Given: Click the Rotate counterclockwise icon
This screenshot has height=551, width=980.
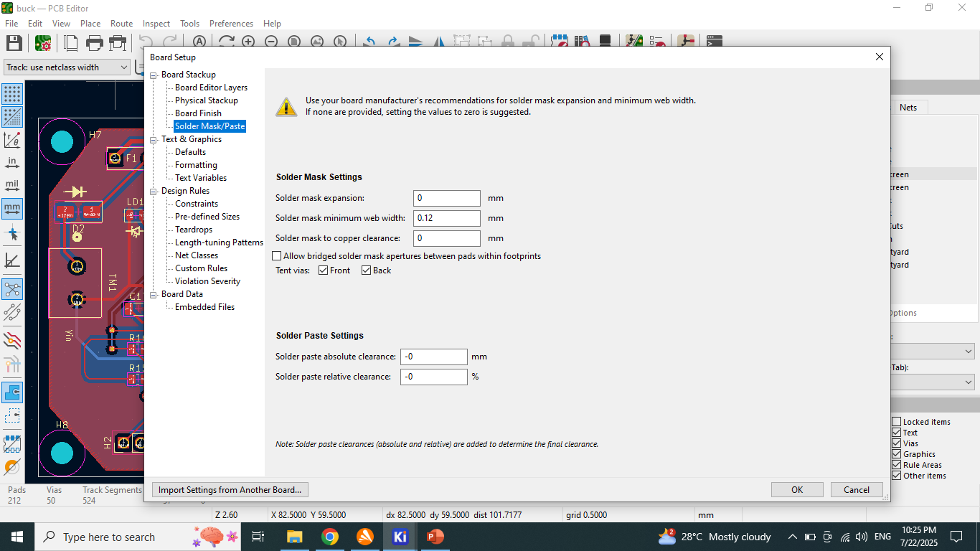Looking at the screenshot, I should coord(370,43).
